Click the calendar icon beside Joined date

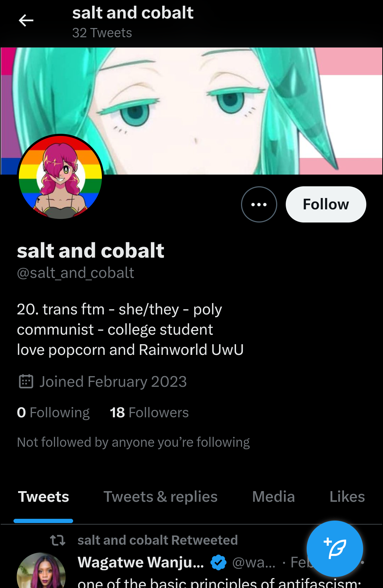click(x=26, y=381)
